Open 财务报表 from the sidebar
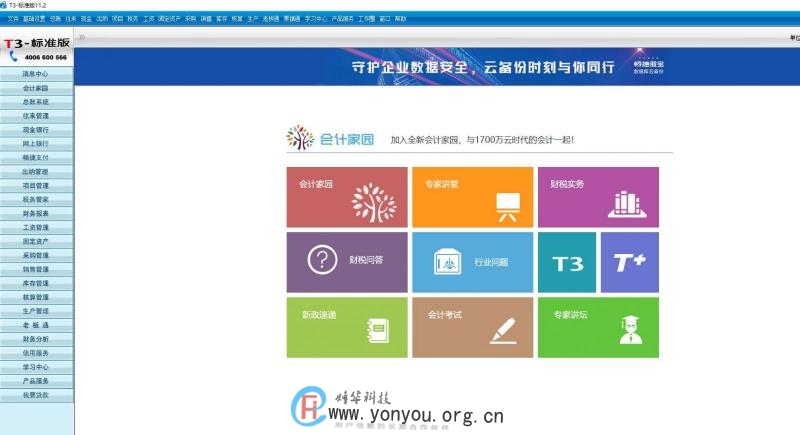This screenshot has width=800, height=435. 36,213
